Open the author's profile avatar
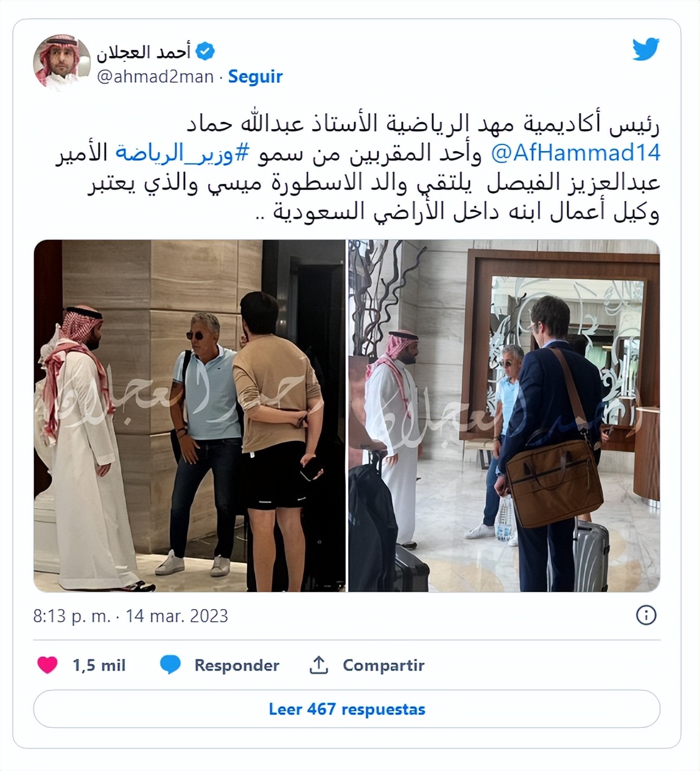Screen dimensions: 700x771 [61, 63]
